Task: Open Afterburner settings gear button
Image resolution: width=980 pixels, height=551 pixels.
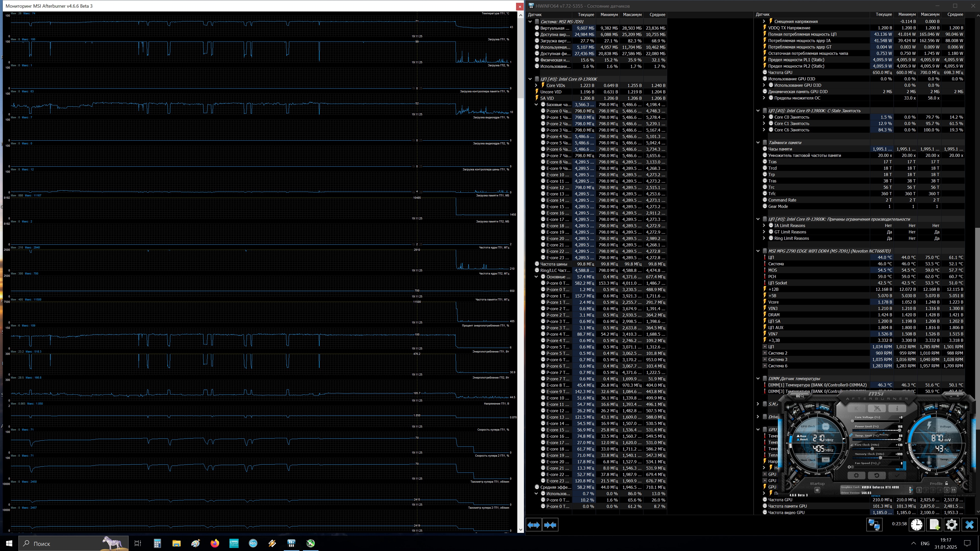Action: pyautogui.click(x=856, y=475)
